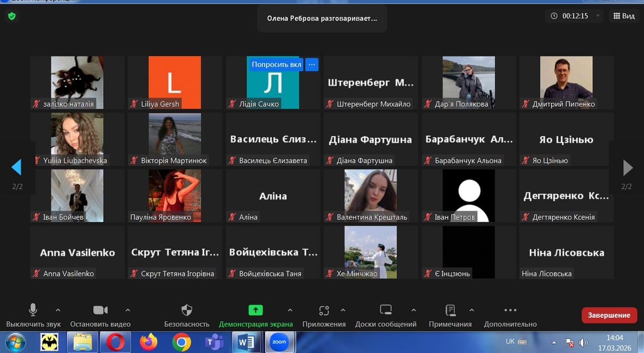Open Доски сообщений whiteboards icon
The image size is (644, 353).
click(x=386, y=310)
